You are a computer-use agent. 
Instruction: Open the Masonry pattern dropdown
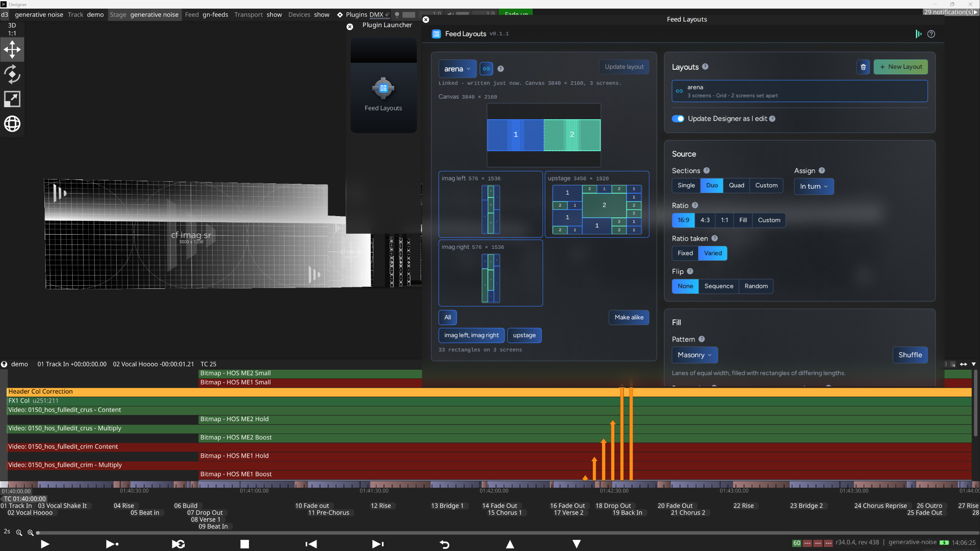(695, 355)
